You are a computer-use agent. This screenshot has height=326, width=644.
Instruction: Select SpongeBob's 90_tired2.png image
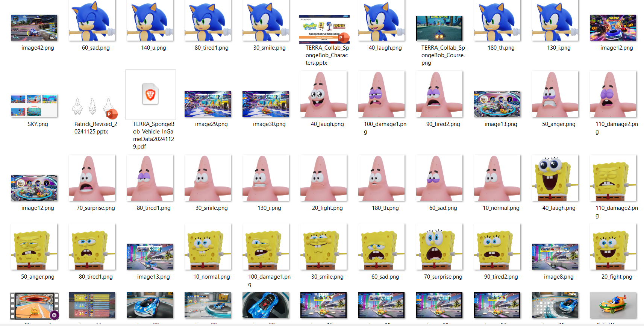point(497,247)
